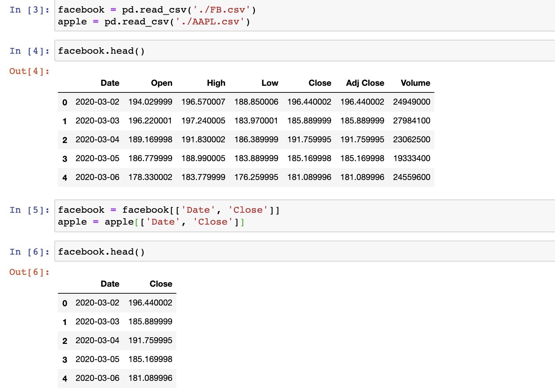Screen dimensions: 555x392
Task: Click Close value 191.759995 in the Out[6] table
Action: [150, 340]
